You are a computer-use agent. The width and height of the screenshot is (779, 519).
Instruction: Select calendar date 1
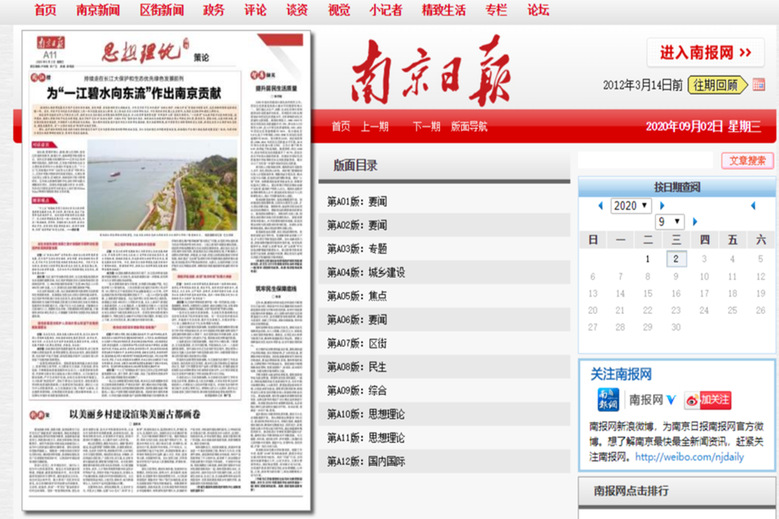(x=647, y=259)
